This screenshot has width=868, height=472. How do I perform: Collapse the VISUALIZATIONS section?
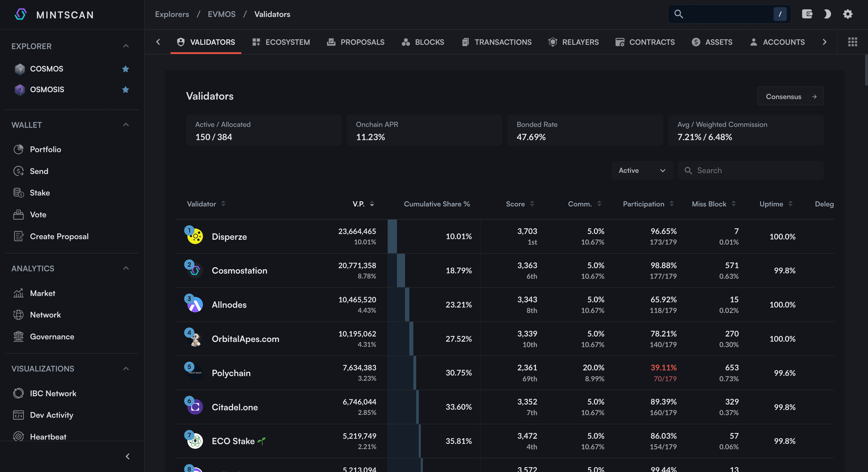126,368
